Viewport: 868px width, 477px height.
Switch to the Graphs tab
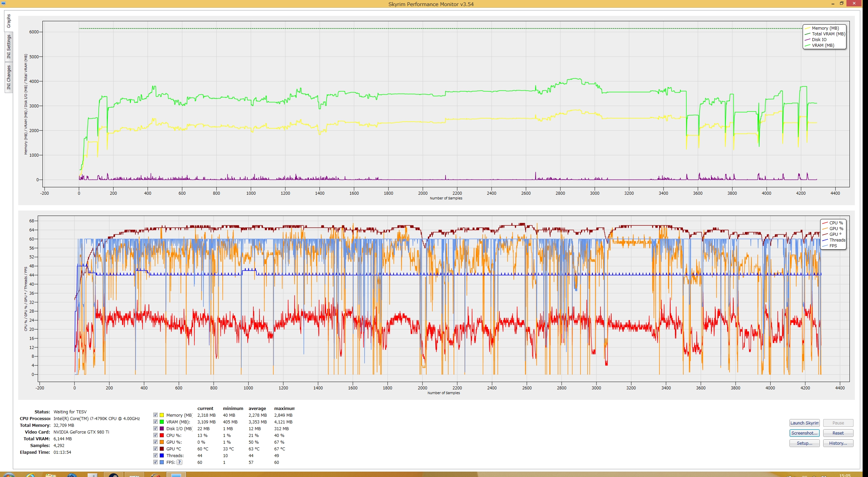pos(8,21)
